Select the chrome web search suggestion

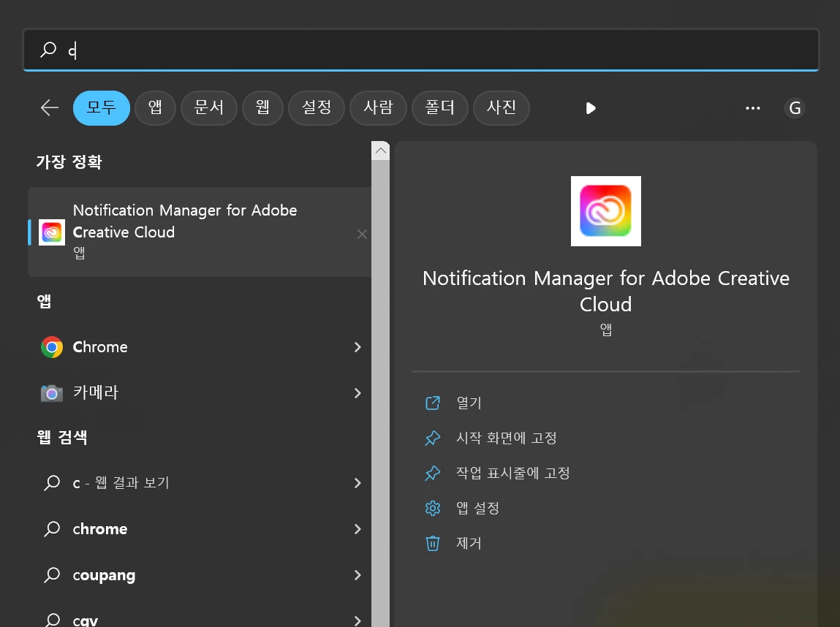click(x=200, y=529)
